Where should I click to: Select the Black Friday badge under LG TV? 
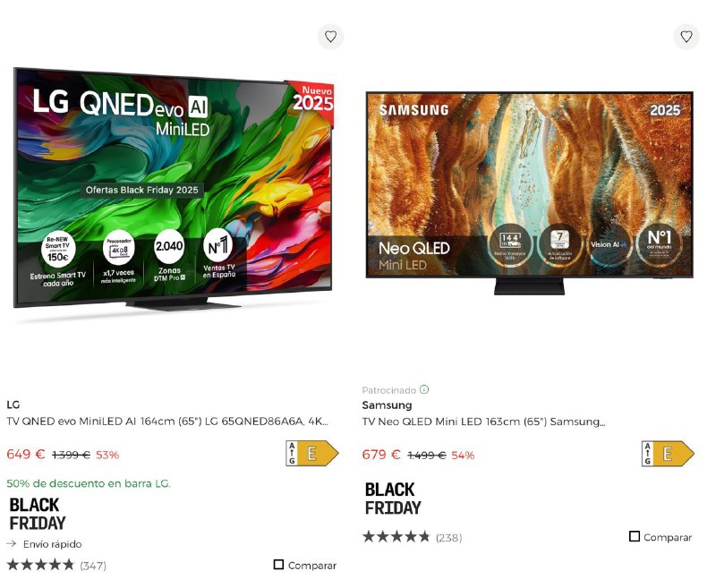tap(38, 514)
